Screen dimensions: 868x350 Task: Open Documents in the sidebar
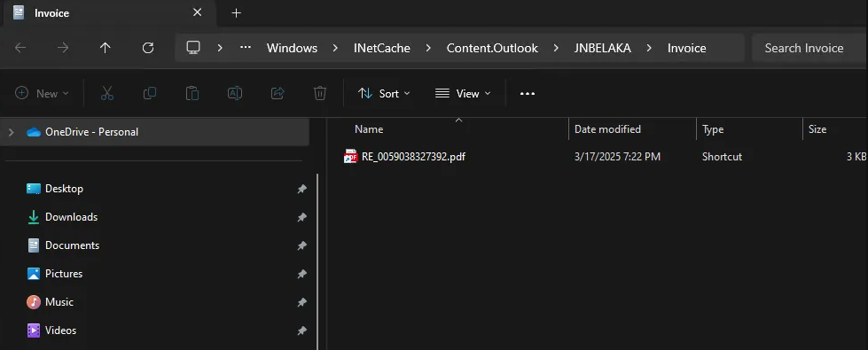point(72,245)
